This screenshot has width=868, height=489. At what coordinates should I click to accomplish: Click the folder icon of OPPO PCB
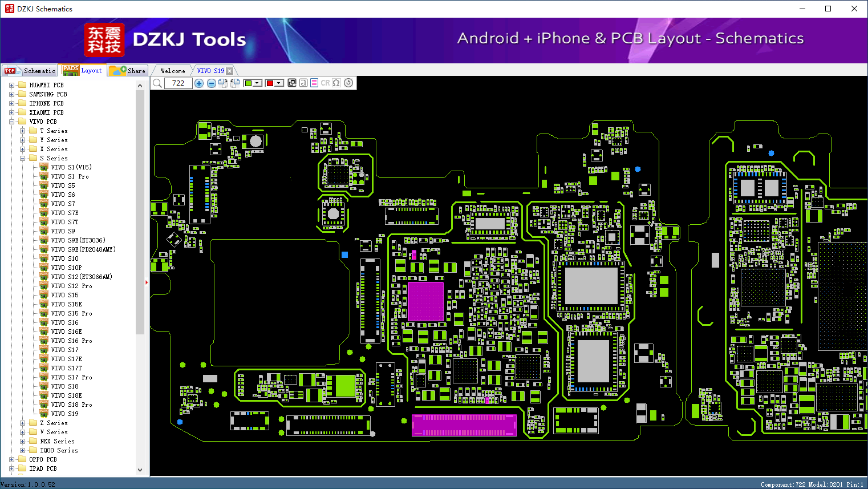tap(22, 459)
